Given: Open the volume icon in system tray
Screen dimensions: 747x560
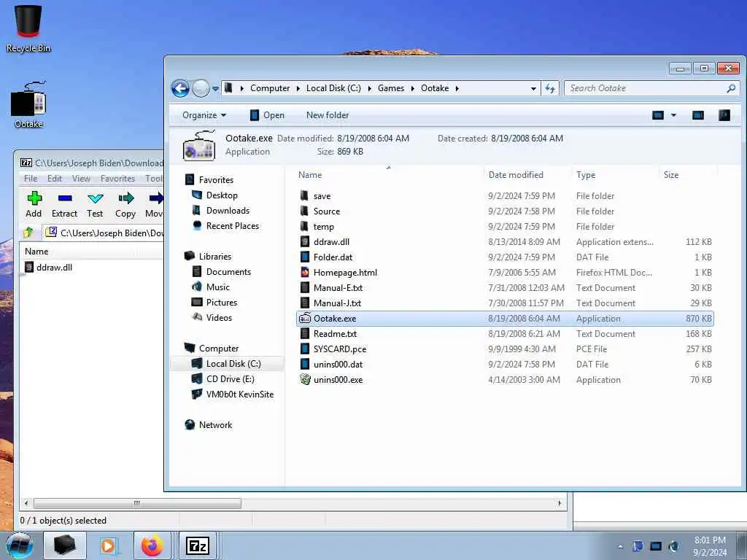Looking at the screenshot, I should tap(673, 546).
